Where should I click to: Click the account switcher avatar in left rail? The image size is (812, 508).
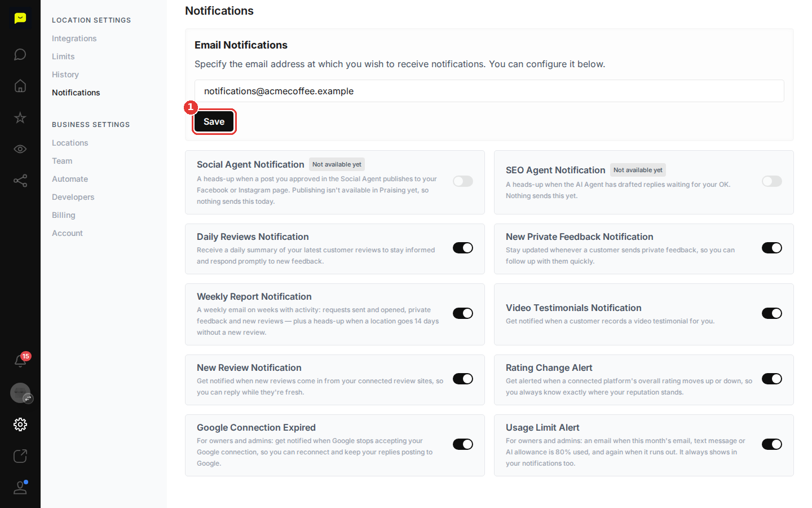coord(20,393)
